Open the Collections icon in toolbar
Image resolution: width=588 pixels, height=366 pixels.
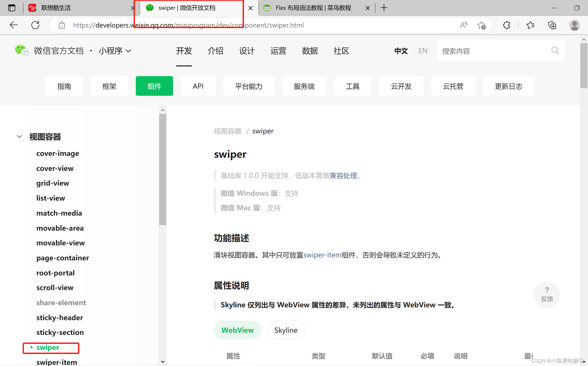click(x=552, y=25)
